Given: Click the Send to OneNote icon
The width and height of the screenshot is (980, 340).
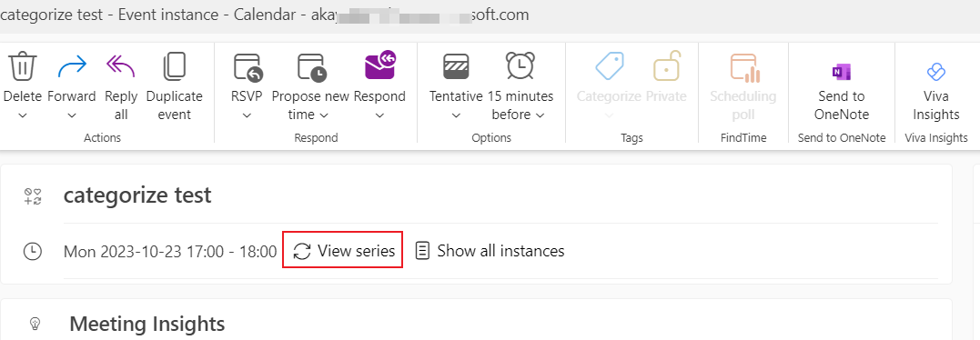Looking at the screenshot, I should [x=842, y=72].
